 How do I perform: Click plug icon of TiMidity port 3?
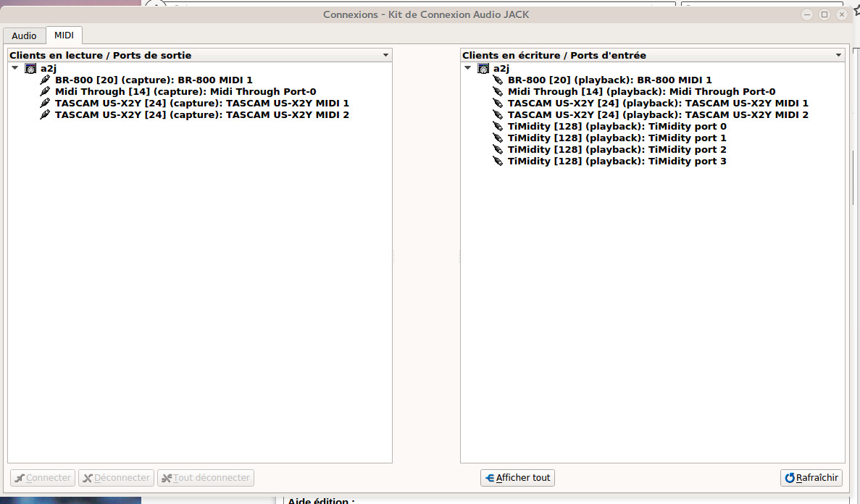(x=498, y=161)
